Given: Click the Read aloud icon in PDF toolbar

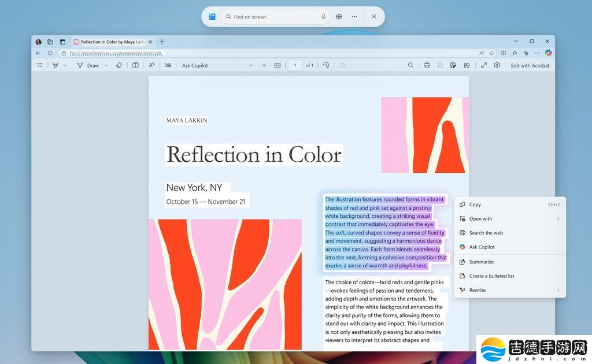Looking at the screenshot, I should click(151, 65).
